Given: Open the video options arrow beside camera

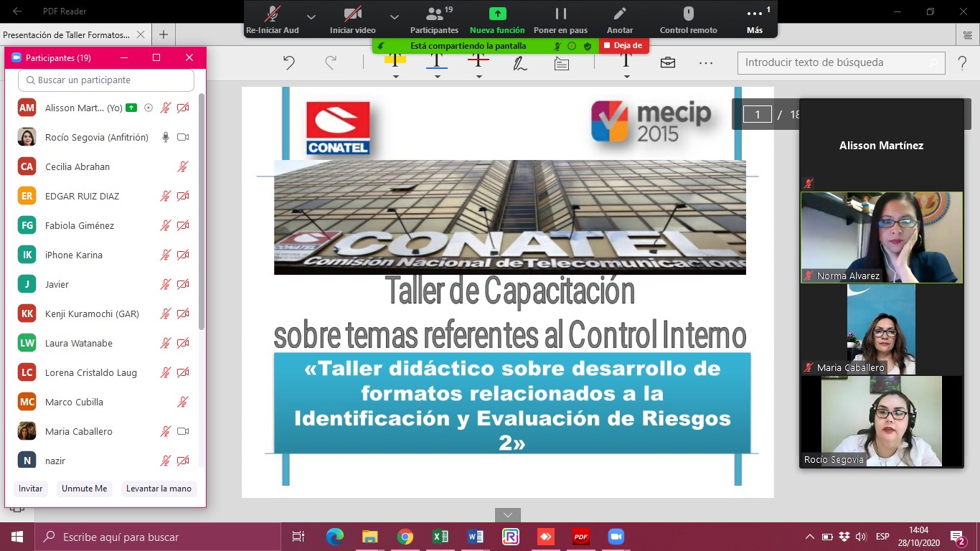Looking at the screenshot, I should click(394, 16).
